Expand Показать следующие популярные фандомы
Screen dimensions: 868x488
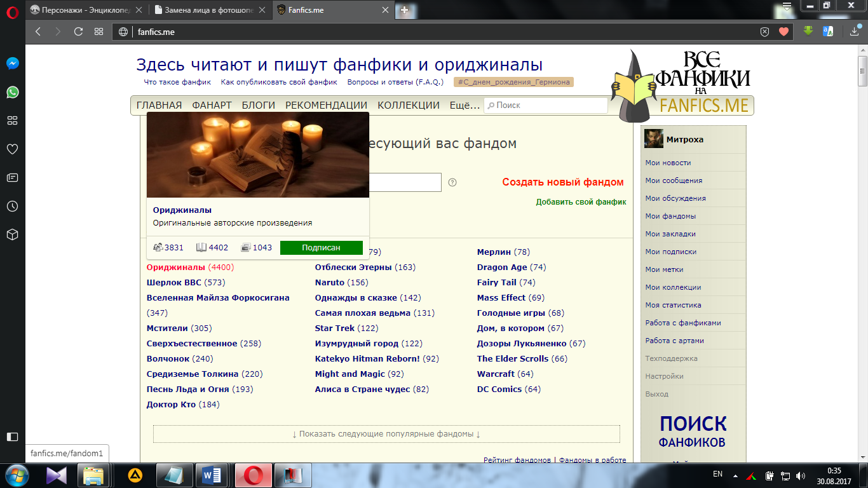pyautogui.click(x=386, y=434)
